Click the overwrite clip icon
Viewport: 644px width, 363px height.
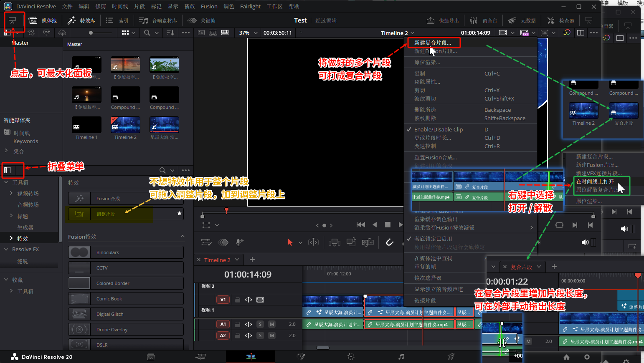(351, 242)
